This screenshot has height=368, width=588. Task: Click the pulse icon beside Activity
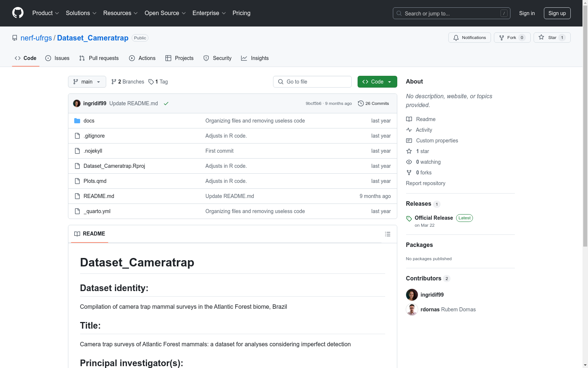409,130
